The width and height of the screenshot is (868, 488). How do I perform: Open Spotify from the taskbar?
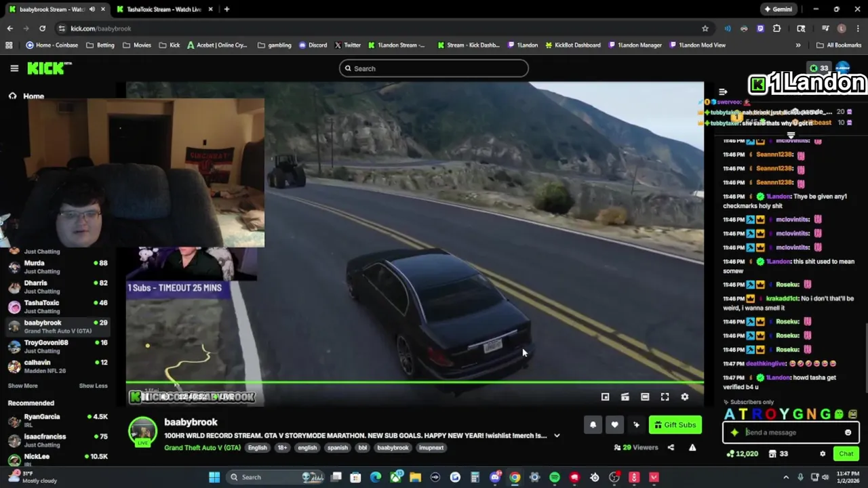pyautogui.click(x=555, y=477)
